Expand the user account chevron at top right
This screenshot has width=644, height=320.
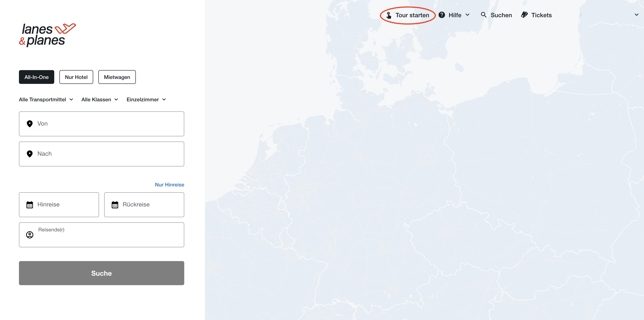click(x=636, y=15)
